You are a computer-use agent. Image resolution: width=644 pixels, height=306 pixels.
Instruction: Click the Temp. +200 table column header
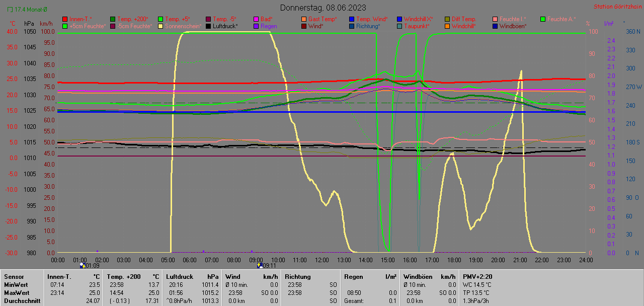point(124,277)
